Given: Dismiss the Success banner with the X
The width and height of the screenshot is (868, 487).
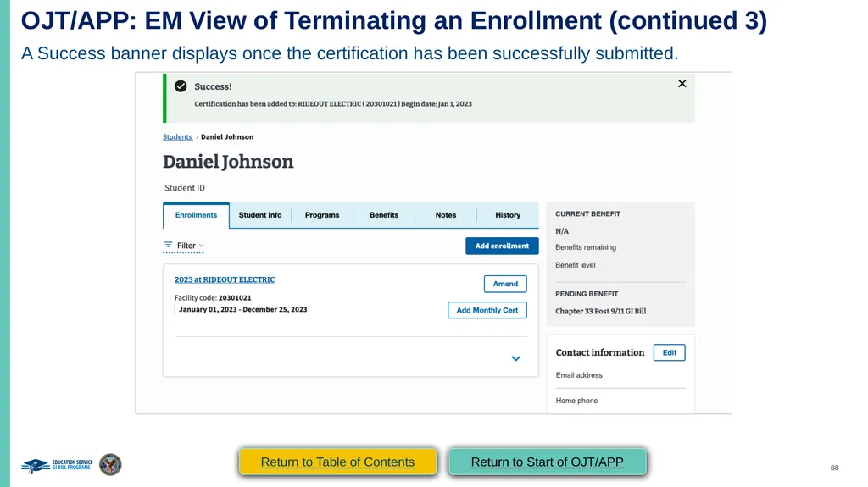Looking at the screenshot, I should (682, 84).
